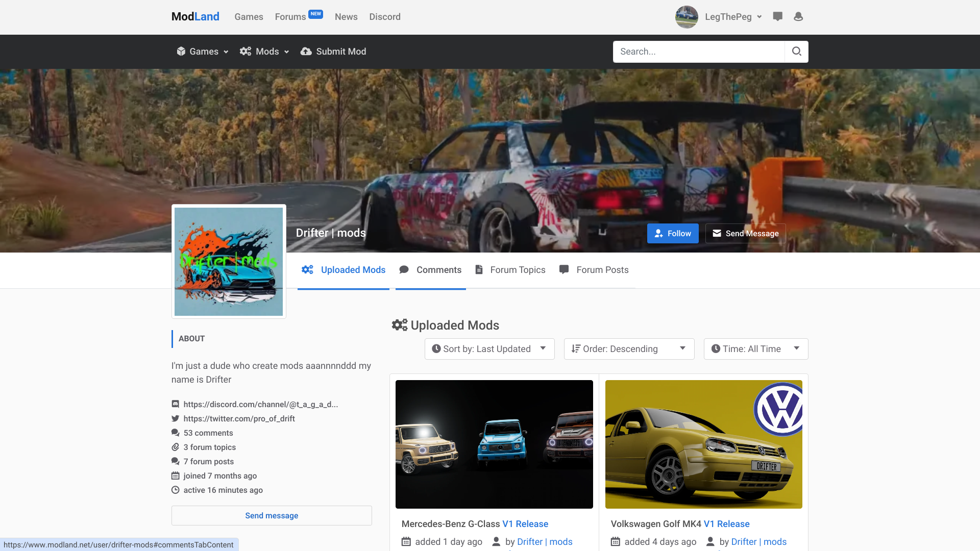Viewport: 980px width, 551px height.
Task: Open the Volkswagen Golf MK4 mod thumbnail
Action: 704,444
